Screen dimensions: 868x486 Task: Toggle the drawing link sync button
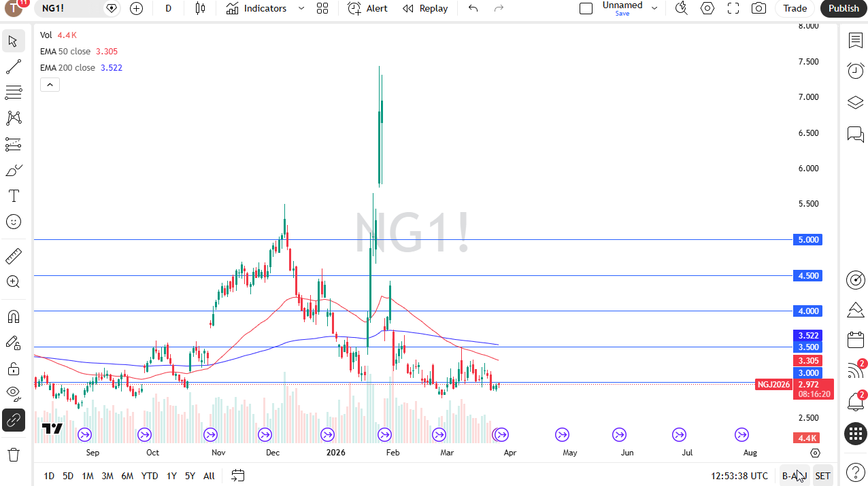click(x=13, y=421)
